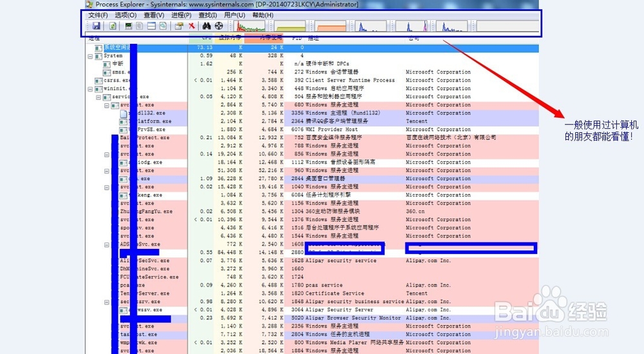
Task: Open the 选项(O) menu
Action: (x=126, y=15)
